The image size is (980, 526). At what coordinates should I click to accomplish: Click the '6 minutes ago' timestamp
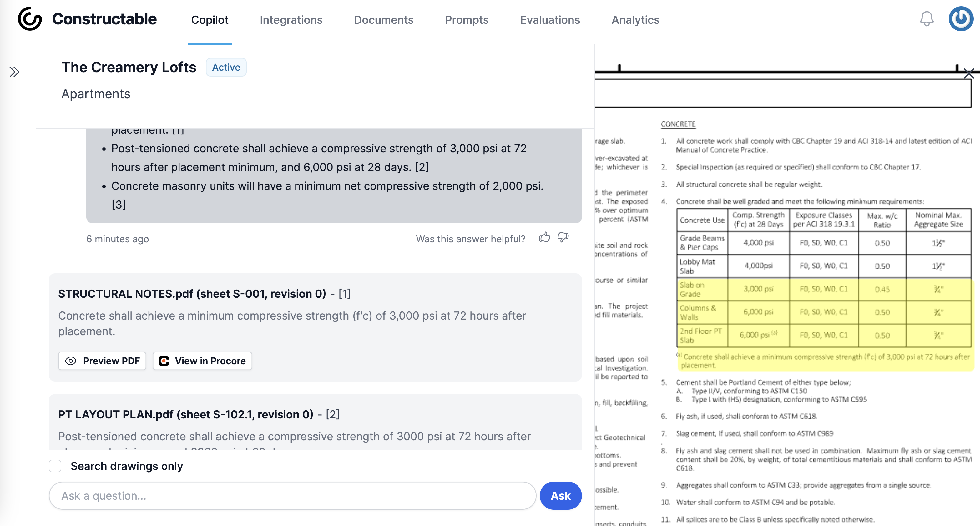tap(118, 239)
